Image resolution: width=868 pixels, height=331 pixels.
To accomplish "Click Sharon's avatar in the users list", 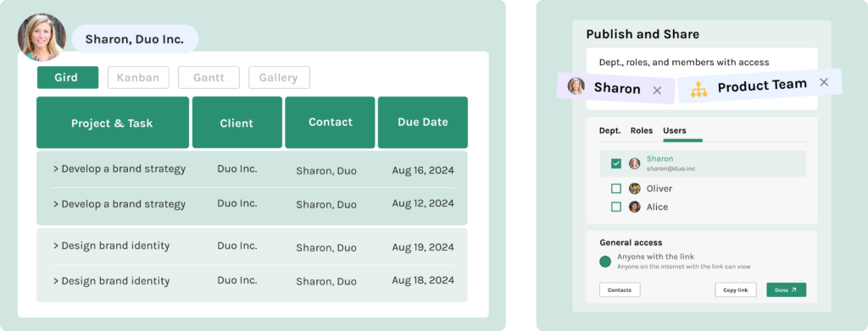I will tap(634, 163).
